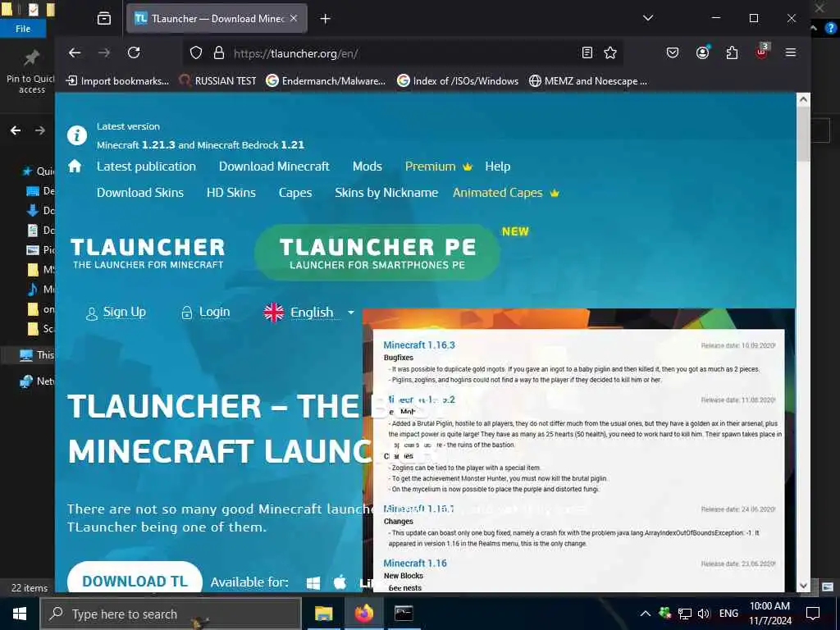The height and width of the screenshot is (630, 840).
Task: Click the volume speaker tray icon
Action: (704, 614)
